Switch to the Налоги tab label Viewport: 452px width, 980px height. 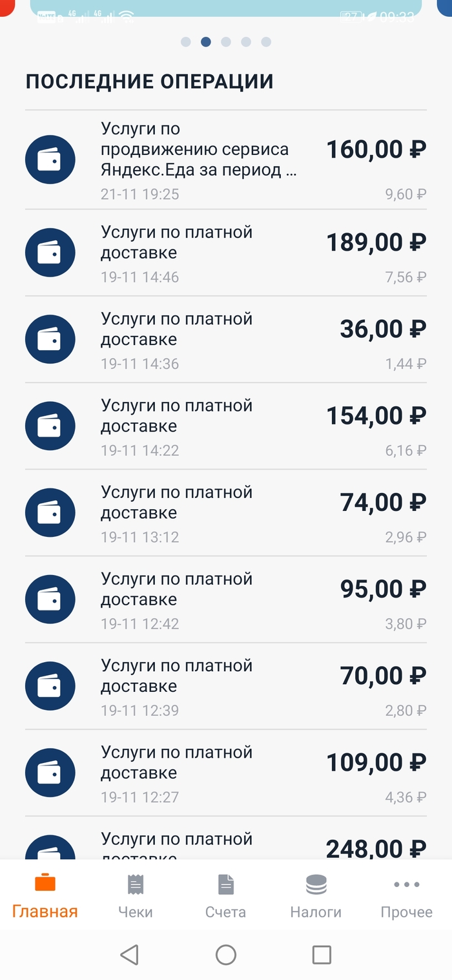316,912
